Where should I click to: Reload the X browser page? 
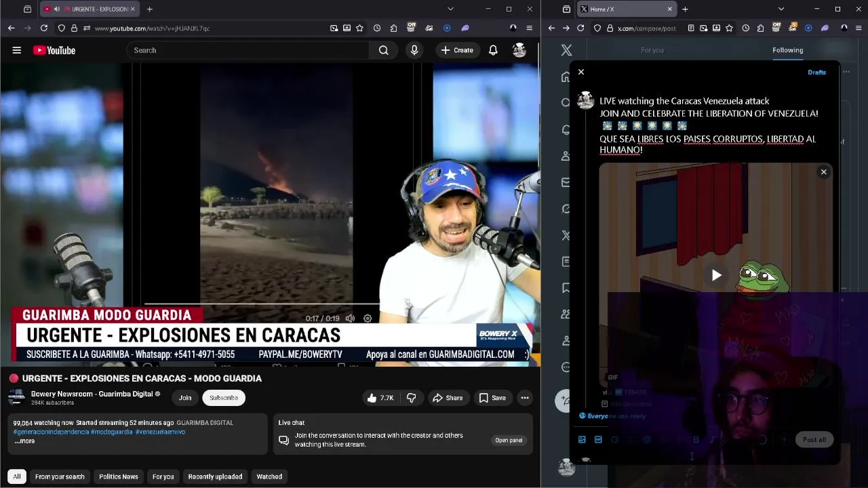click(580, 28)
